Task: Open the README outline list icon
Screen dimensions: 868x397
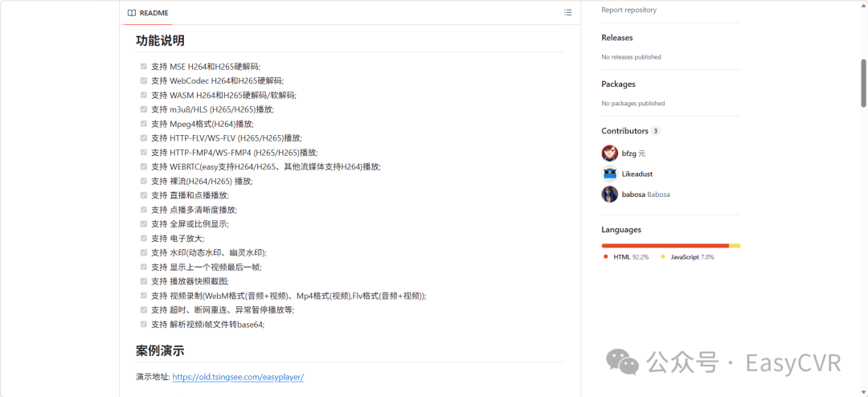Action: pos(567,13)
